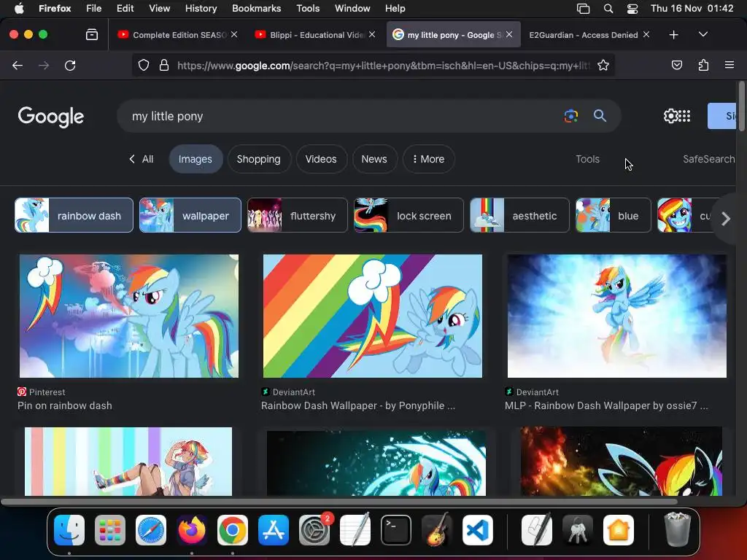Open the Bookmarks menu in menu bar
Image resolution: width=747 pixels, height=560 pixels.
click(256, 9)
